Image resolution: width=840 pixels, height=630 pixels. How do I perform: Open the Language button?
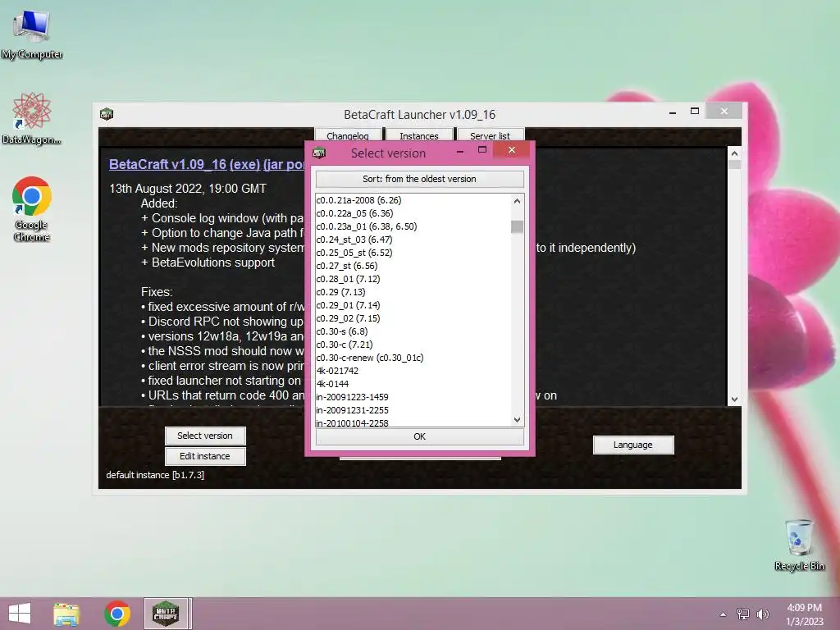click(x=633, y=445)
